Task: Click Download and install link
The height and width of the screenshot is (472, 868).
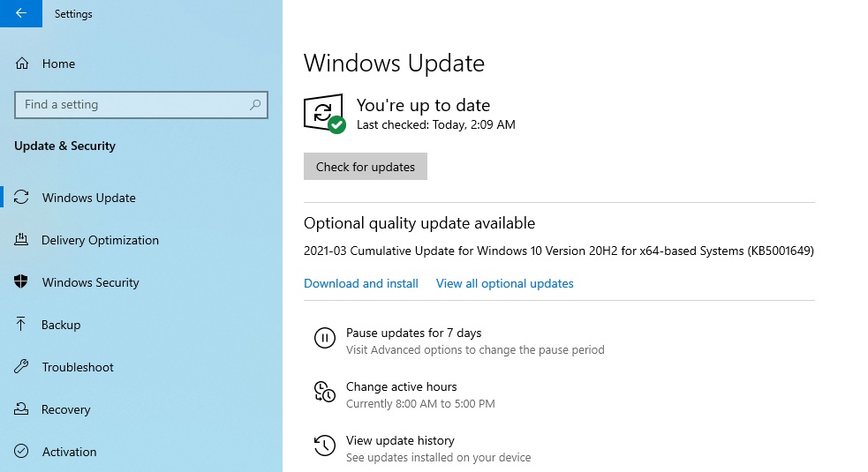Action: coord(361,283)
